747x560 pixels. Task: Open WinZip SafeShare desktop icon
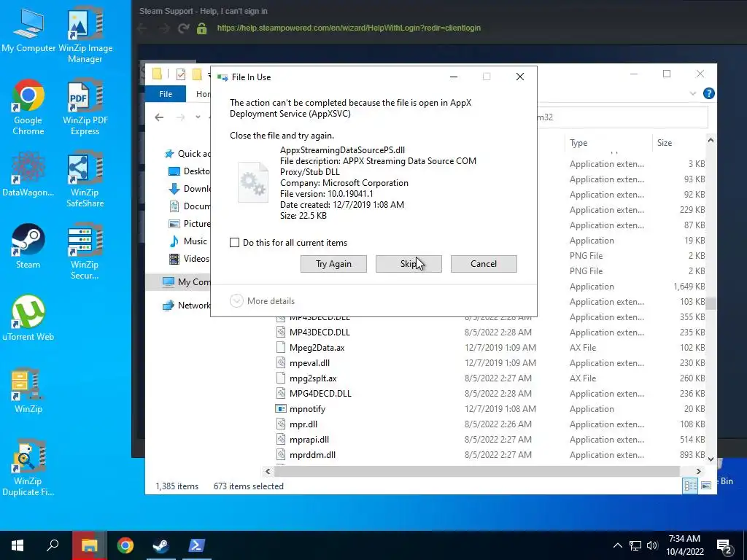(x=85, y=179)
